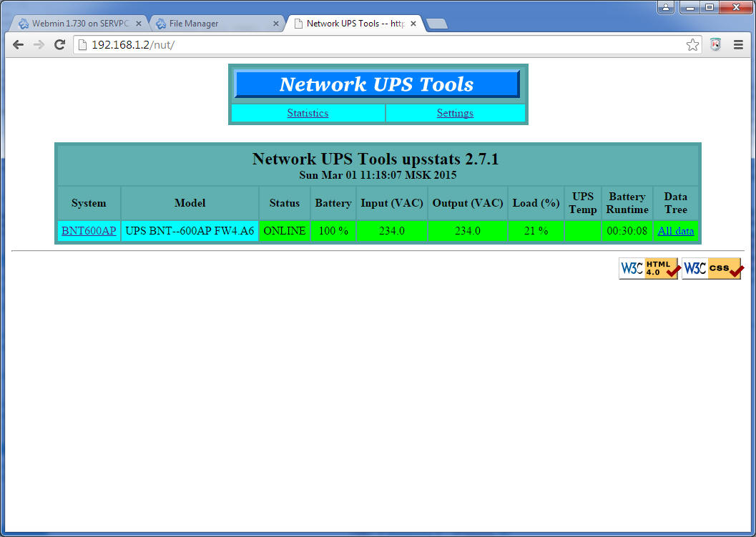Open the Chrome user profile button
The width and height of the screenshot is (756, 537).
(665, 7)
